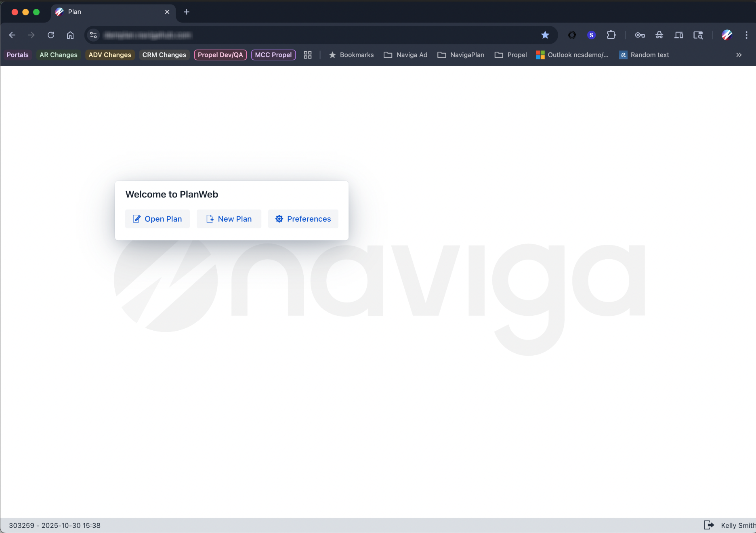The image size is (756, 533).
Task: Go to the browser home page
Action: [70, 35]
